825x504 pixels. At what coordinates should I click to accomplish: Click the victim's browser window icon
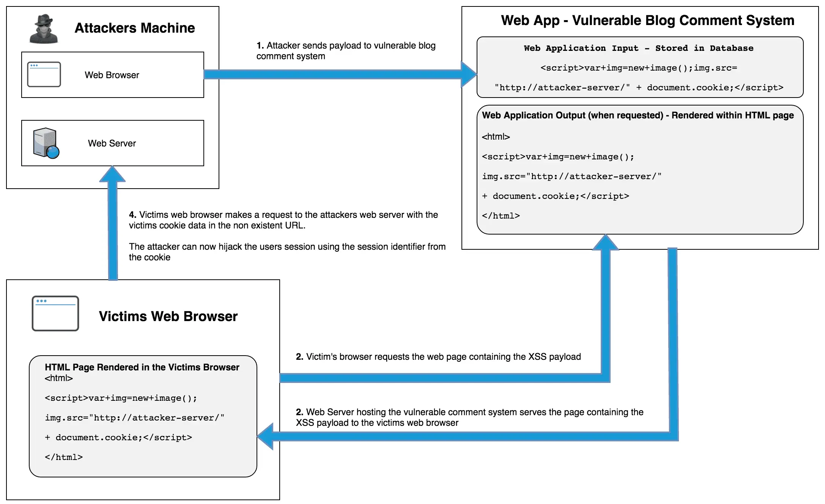click(55, 313)
